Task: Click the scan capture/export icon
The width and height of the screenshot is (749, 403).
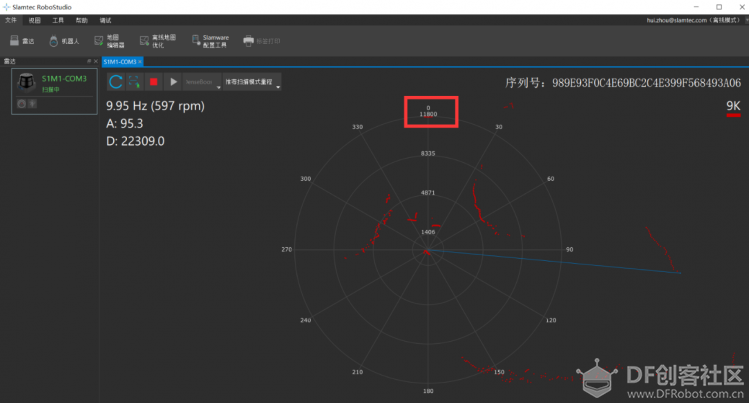Action: [x=134, y=82]
